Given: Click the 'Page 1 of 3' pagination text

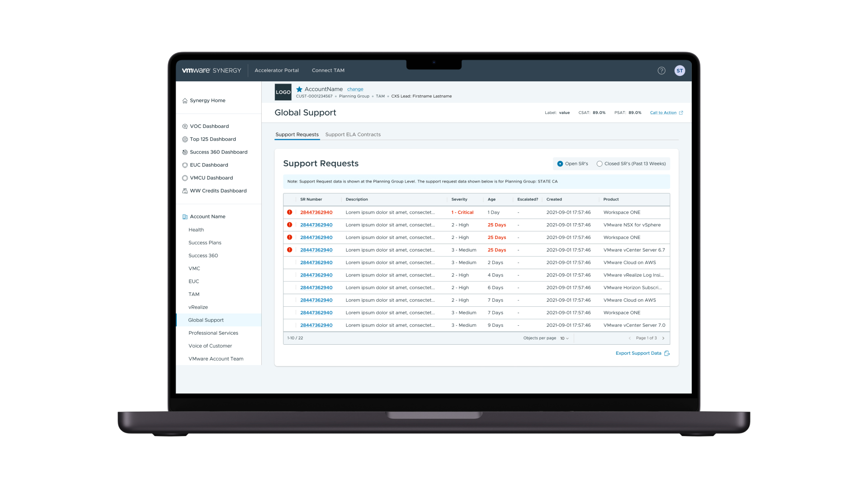Looking at the screenshot, I should [x=646, y=338].
